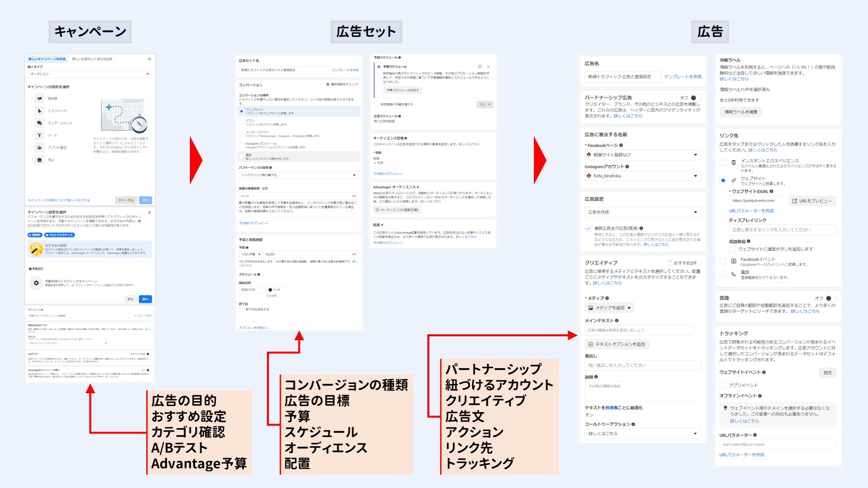Click the briefcase icon for 売上 objective
This screenshot has height=488, width=868.
[40, 160]
